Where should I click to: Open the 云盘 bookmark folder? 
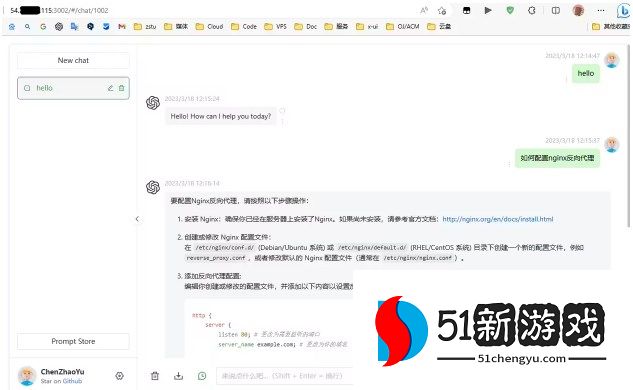(x=439, y=27)
